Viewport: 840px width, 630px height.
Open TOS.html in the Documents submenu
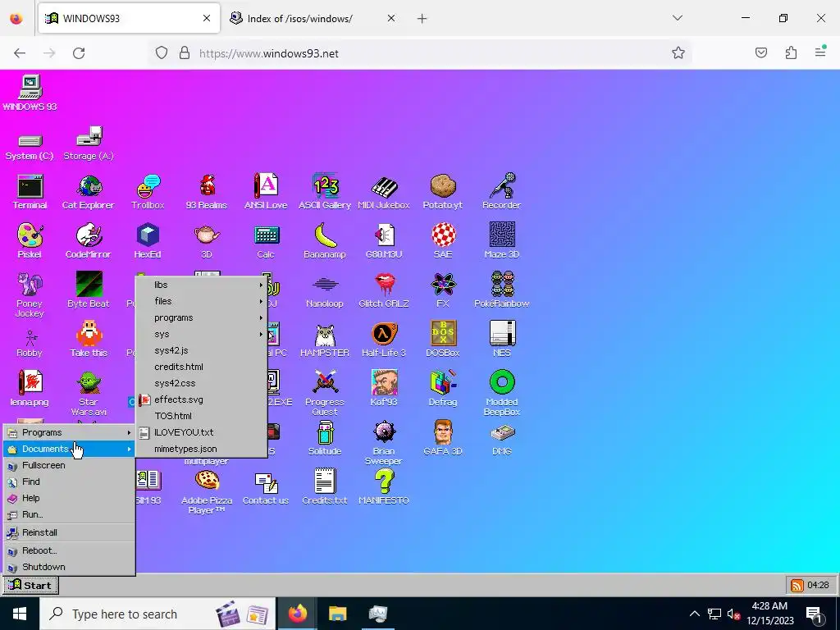[202, 416]
